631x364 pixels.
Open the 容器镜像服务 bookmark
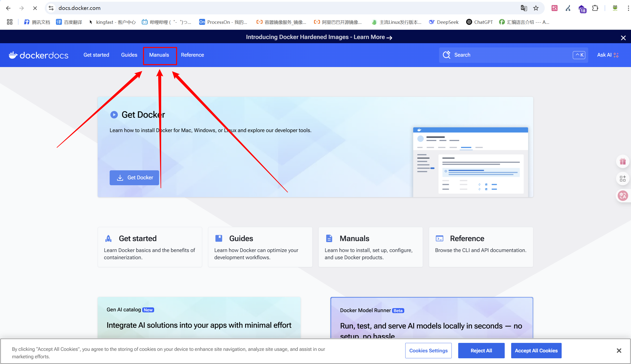tap(281, 22)
